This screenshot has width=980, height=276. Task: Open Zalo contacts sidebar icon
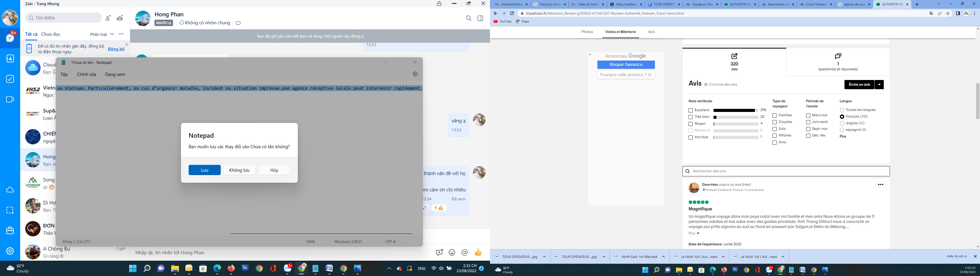[10, 58]
